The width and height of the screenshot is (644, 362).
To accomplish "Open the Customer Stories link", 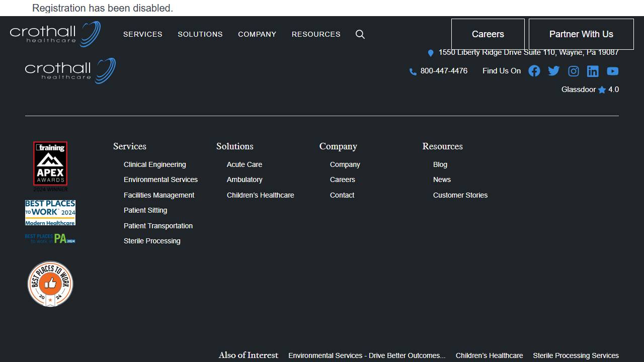I will [460, 195].
